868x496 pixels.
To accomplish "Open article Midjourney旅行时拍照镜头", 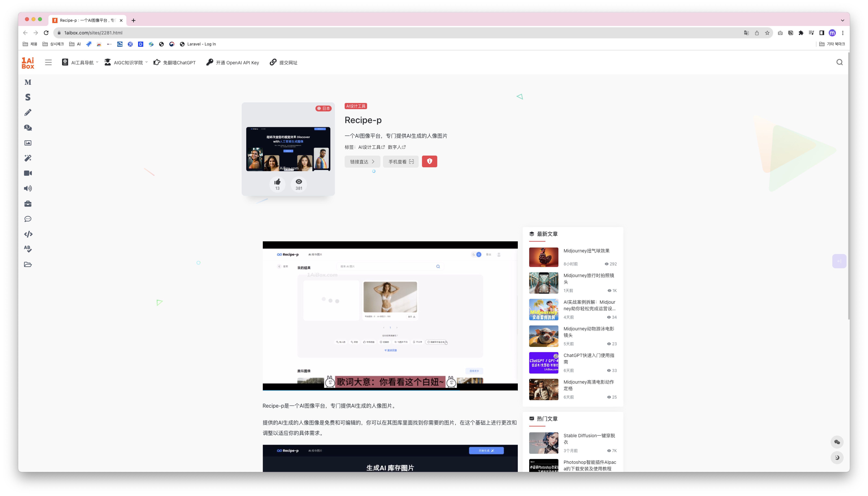I will (x=589, y=279).
